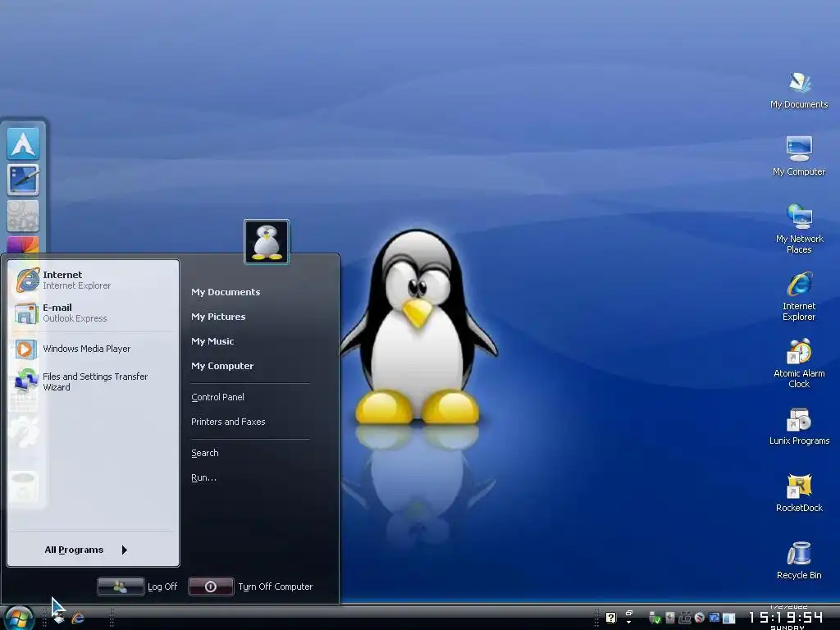Click the Windows Start orb
Screen dimensions: 840x630
point(19,618)
